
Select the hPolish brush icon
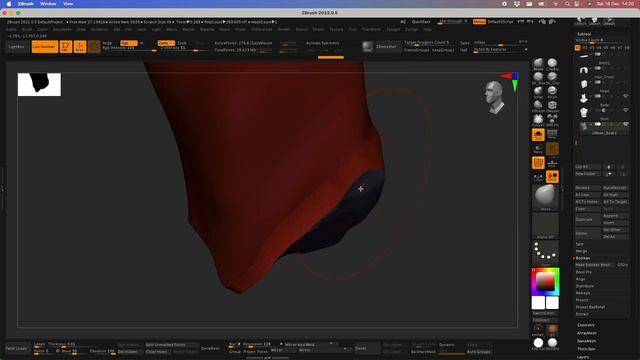(538, 106)
